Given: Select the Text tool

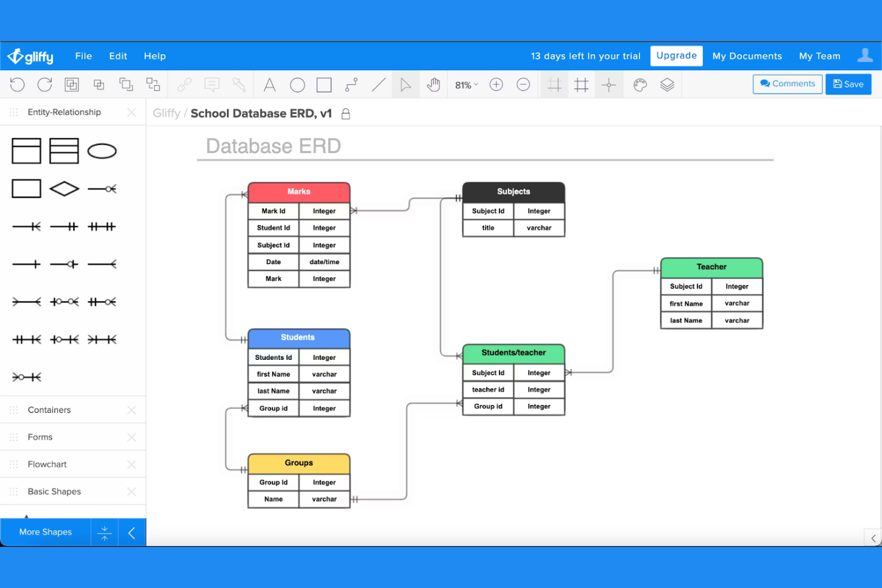Looking at the screenshot, I should coord(269,84).
